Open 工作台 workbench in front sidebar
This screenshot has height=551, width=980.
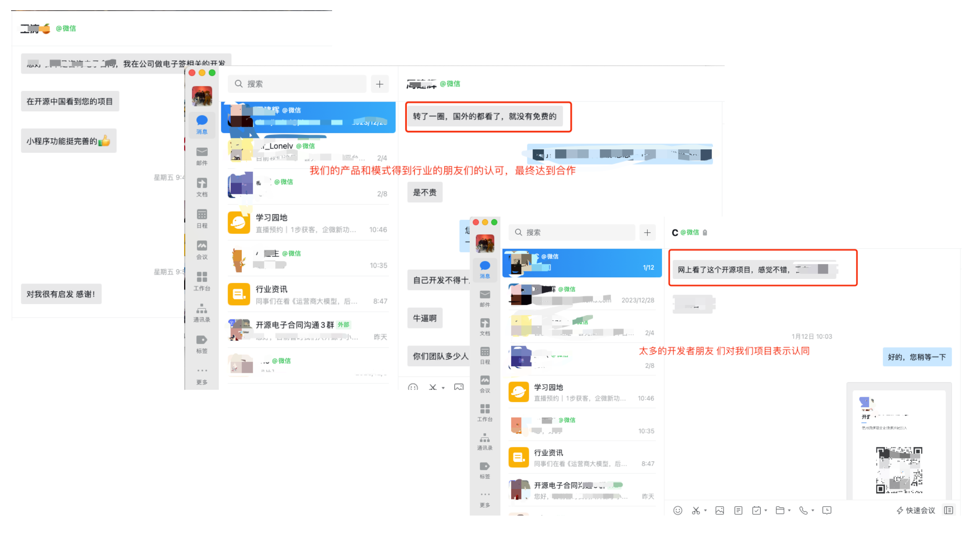coord(485,412)
